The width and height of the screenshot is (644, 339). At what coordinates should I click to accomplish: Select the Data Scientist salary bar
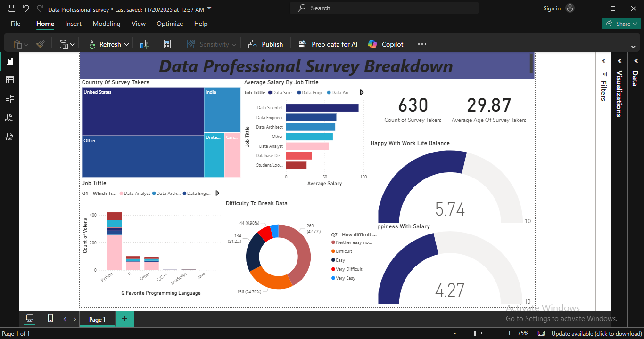coord(322,108)
